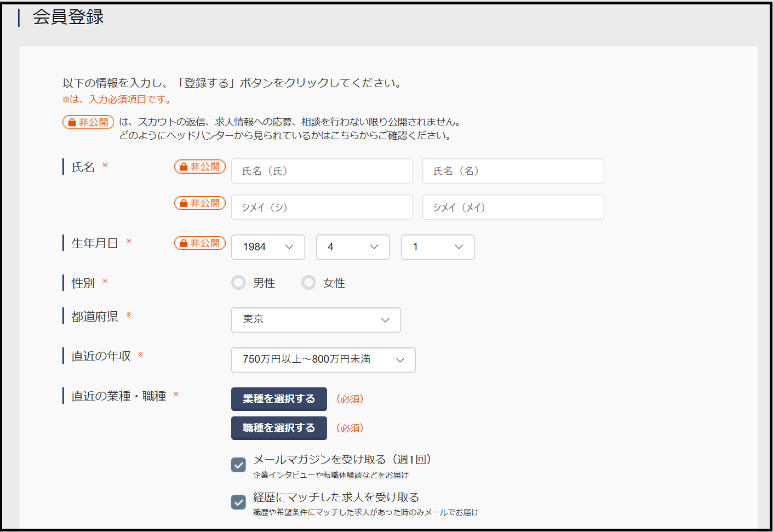Open the birth year dropdown showing 1984
This screenshot has width=773, height=532.
pos(268,247)
